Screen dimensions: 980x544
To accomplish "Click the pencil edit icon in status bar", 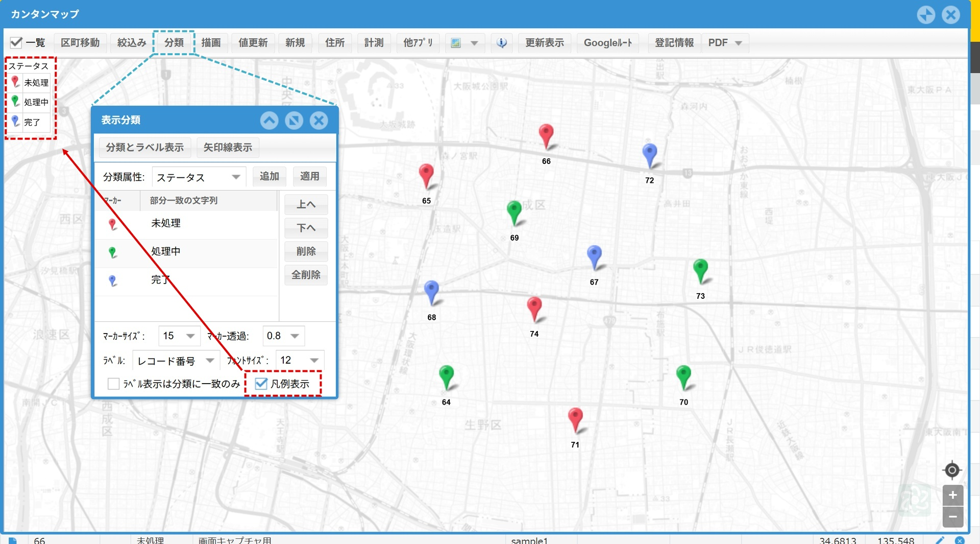I will 940,540.
